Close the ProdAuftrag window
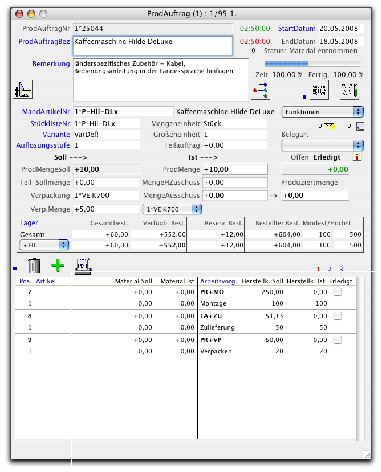Screen dimensions: 381x472 click(x=19, y=14)
